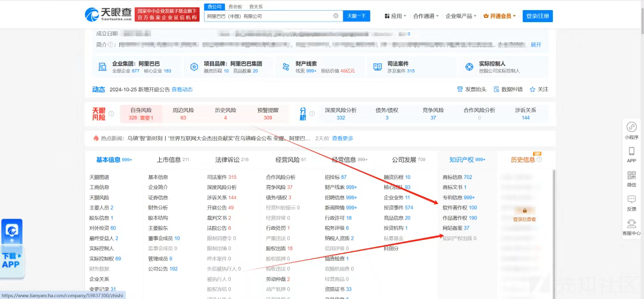This screenshot has width=644, height=299.
Task: Click 登录后查看 in 历史信息 column
Action: click(525, 220)
